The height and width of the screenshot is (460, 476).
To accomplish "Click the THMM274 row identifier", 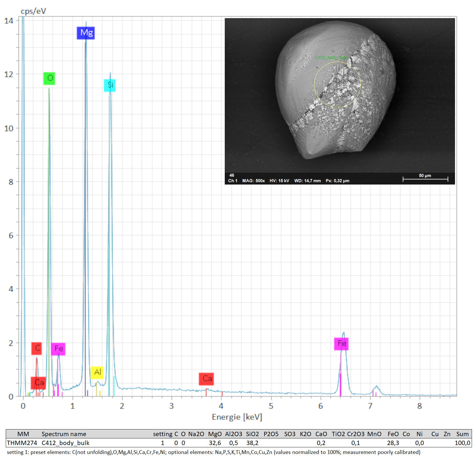I will 22,443.
